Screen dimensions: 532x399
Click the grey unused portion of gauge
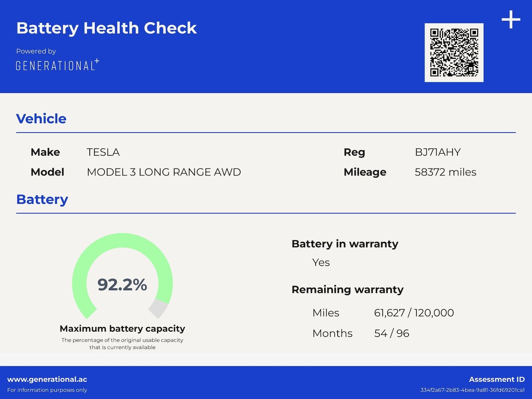158,308
